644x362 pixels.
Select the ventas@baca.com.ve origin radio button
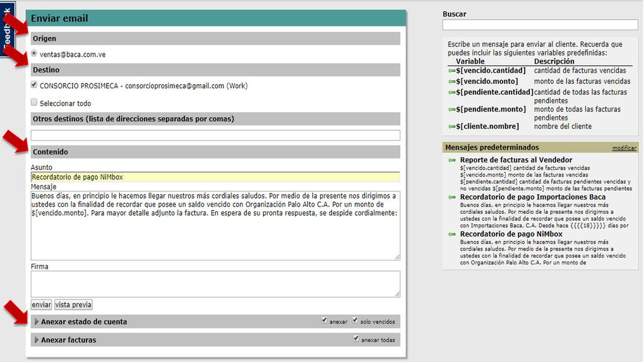point(34,54)
